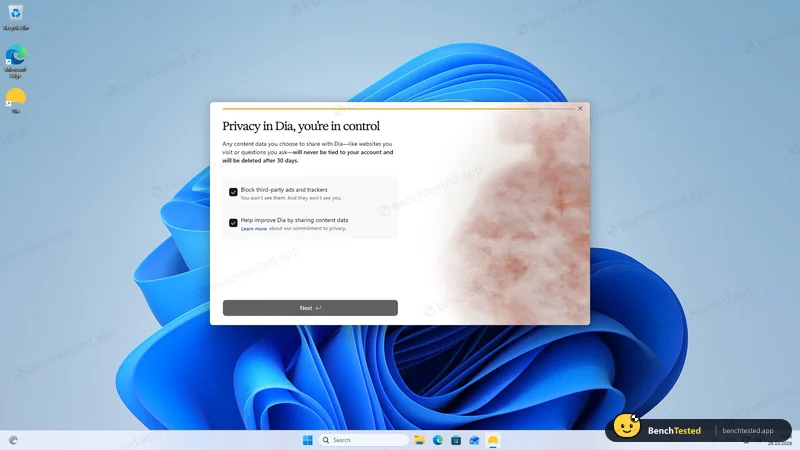Click the Next button
Image resolution: width=800 pixels, height=450 pixels.
[x=310, y=308]
